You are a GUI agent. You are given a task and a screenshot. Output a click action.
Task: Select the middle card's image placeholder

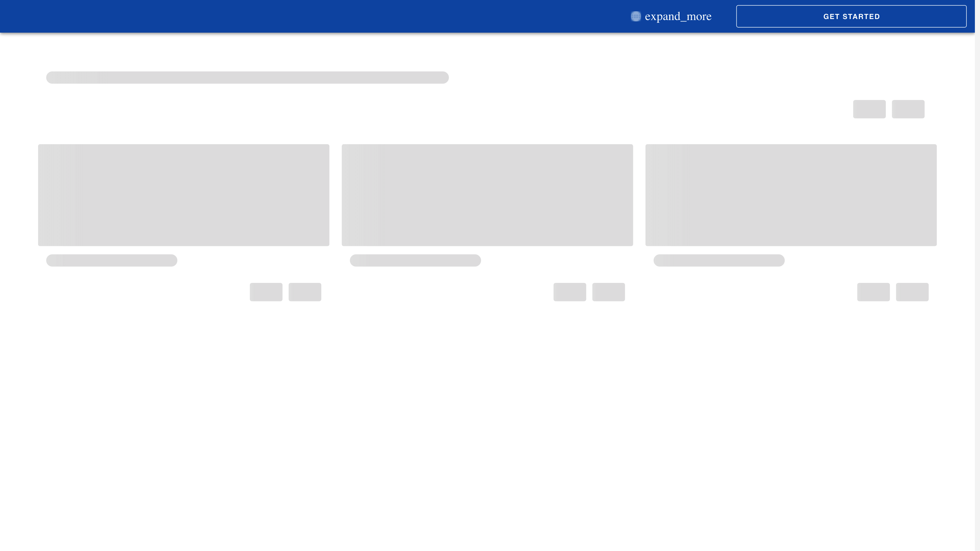(487, 195)
